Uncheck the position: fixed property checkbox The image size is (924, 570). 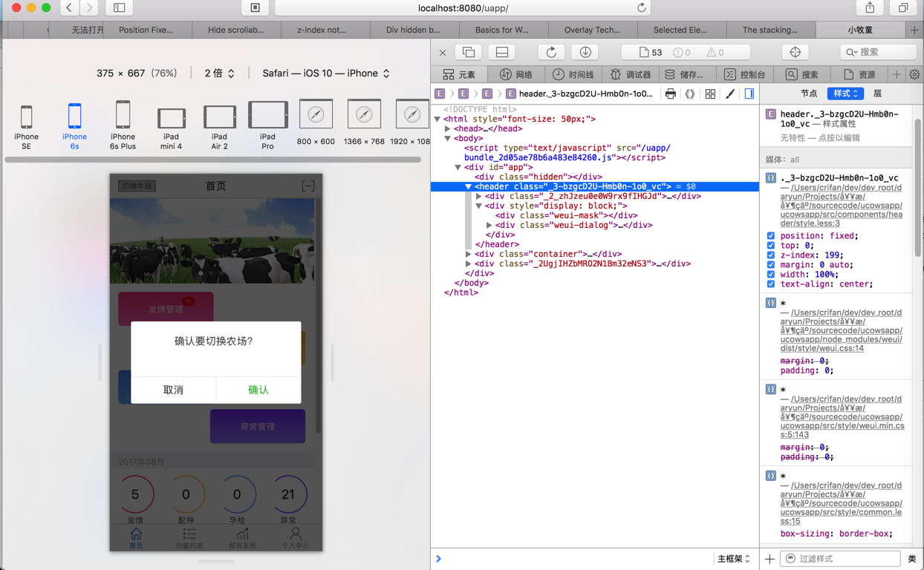771,236
